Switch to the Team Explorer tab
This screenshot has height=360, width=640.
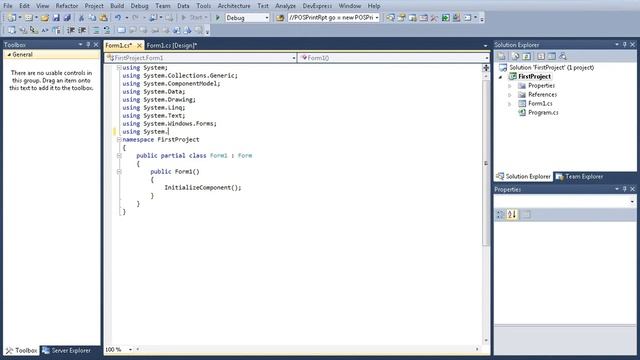coord(580,177)
